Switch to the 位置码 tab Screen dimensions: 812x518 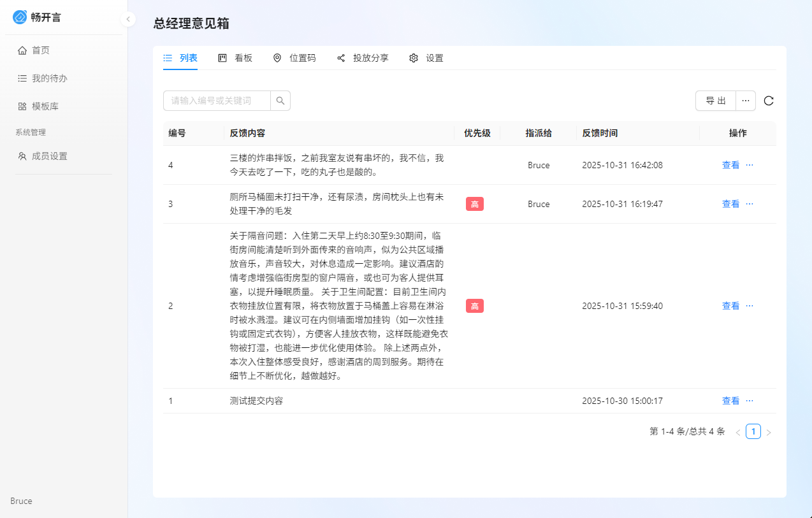click(x=294, y=58)
